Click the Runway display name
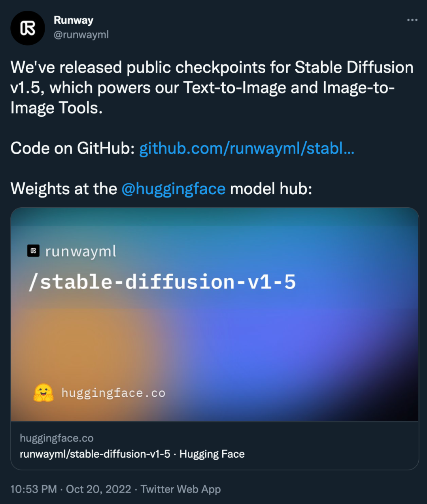427x504 pixels. 73,20
